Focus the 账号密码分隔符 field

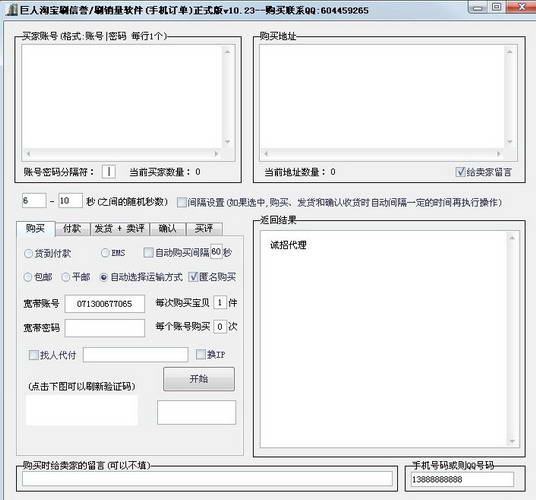[x=109, y=172]
